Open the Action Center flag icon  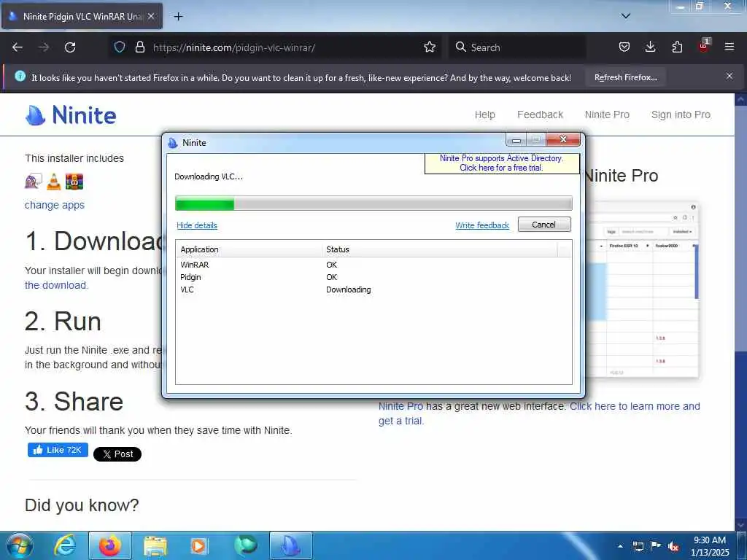(x=656, y=545)
